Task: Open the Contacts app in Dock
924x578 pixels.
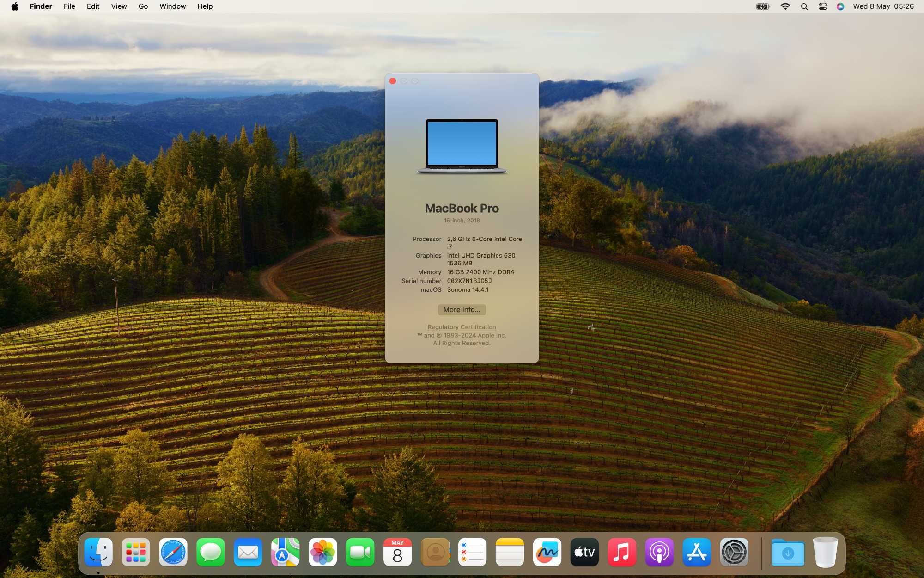Action: pyautogui.click(x=435, y=552)
